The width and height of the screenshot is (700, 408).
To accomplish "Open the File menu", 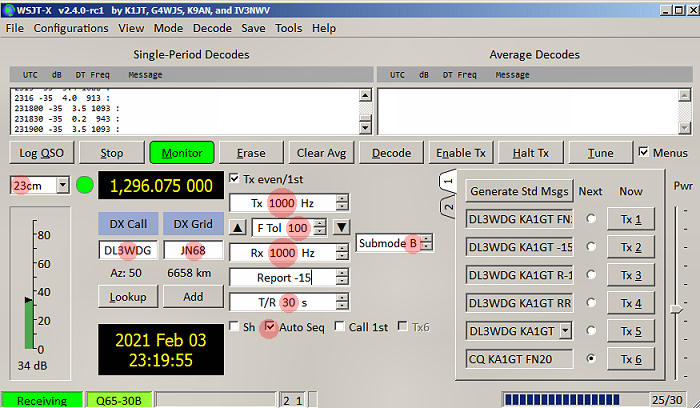I will click(x=15, y=28).
